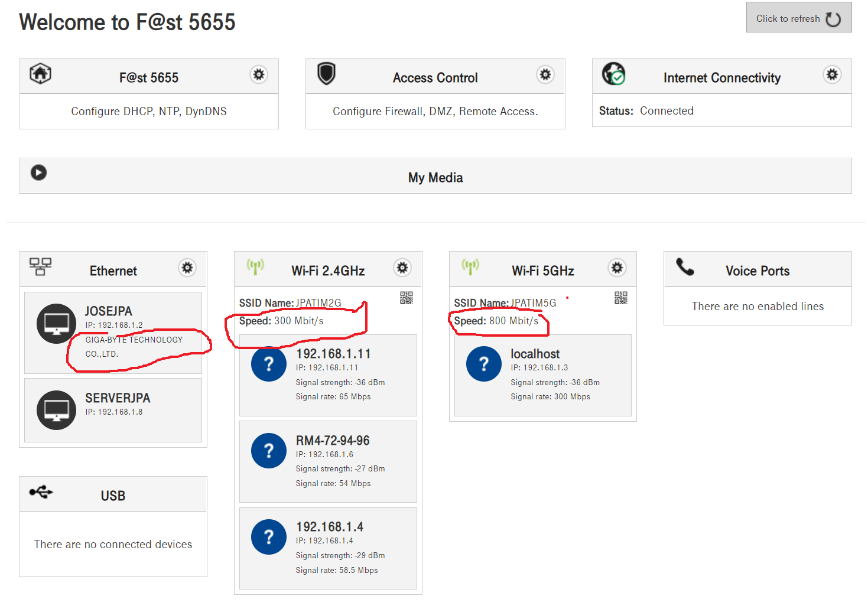Image resolution: width=868 pixels, height=609 pixels.
Task: Click the Internet Connectivity globe icon
Action: coord(614,74)
